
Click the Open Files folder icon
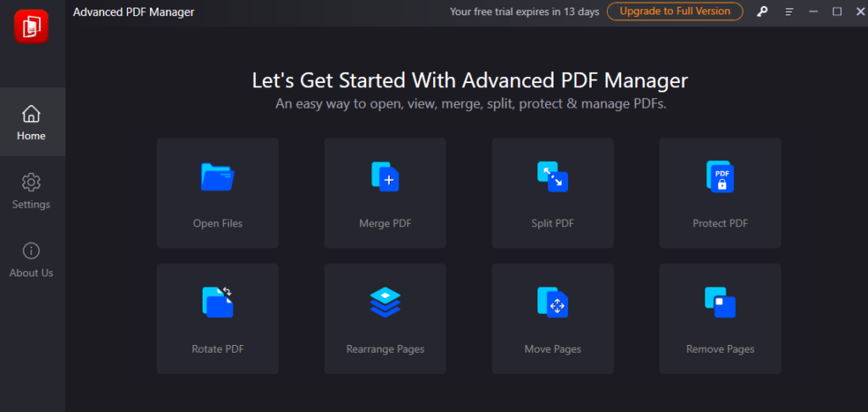coord(218,176)
